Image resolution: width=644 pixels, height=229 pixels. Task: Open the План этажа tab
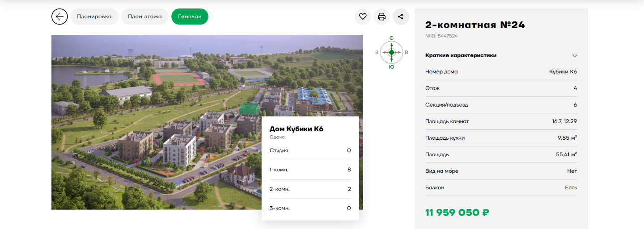(145, 17)
